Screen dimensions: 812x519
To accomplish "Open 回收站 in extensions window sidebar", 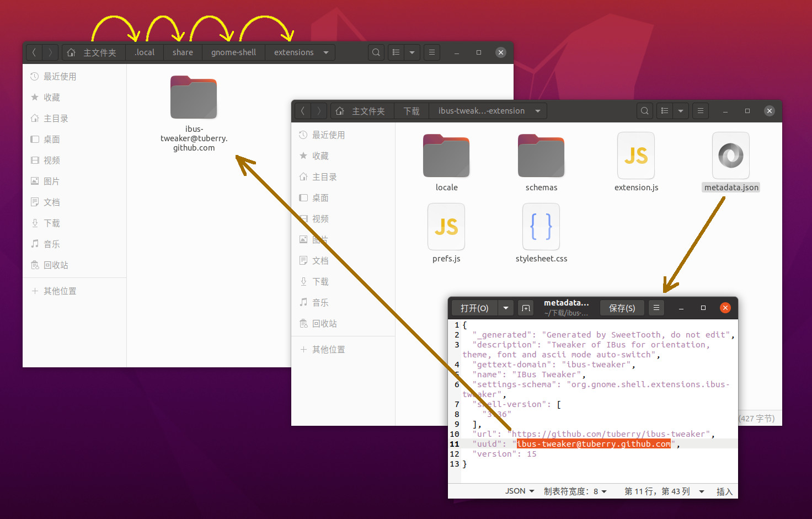I will pyautogui.click(x=74, y=265).
